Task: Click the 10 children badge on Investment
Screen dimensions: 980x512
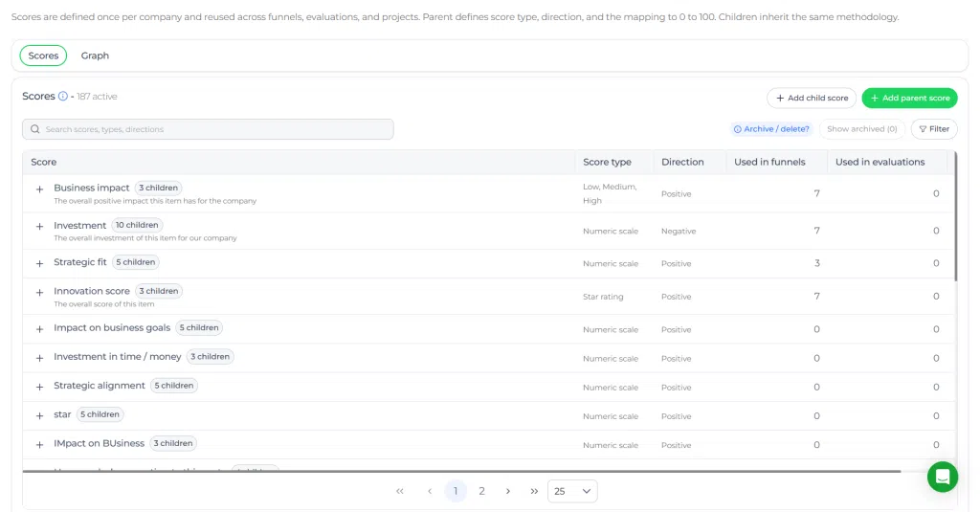Action: (x=137, y=225)
